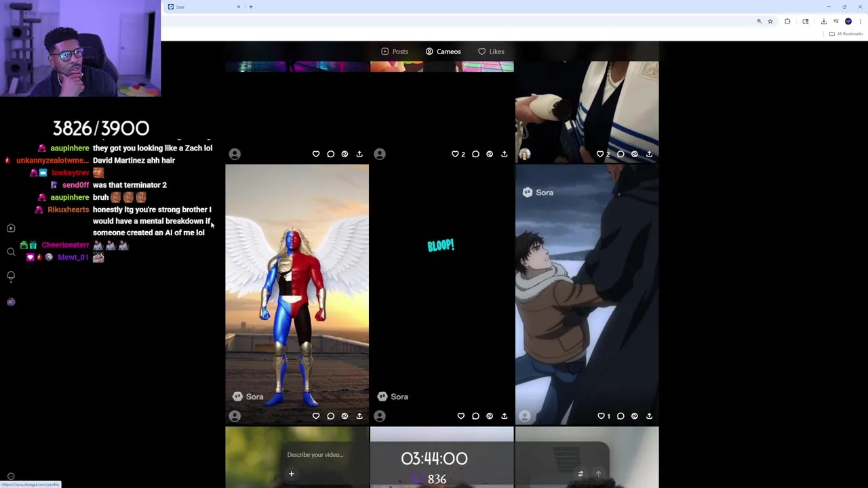Like the anime snow scene video
Image resolution: width=868 pixels, height=488 pixels.
pyautogui.click(x=601, y=416)
